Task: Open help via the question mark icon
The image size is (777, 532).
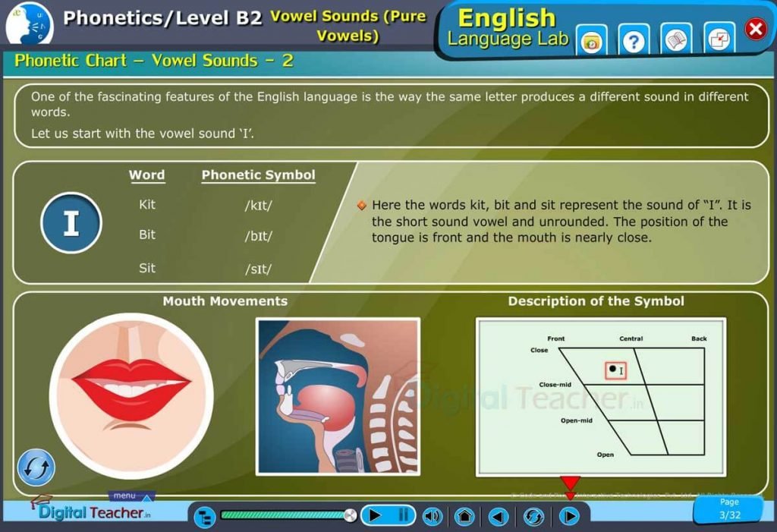Action: coord(634,42)
